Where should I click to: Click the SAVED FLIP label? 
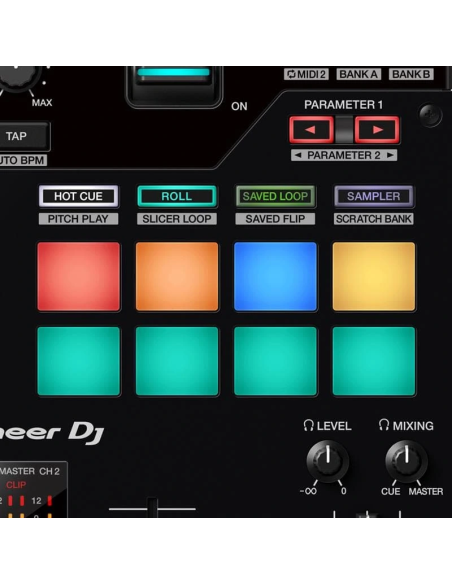point(275,219)
